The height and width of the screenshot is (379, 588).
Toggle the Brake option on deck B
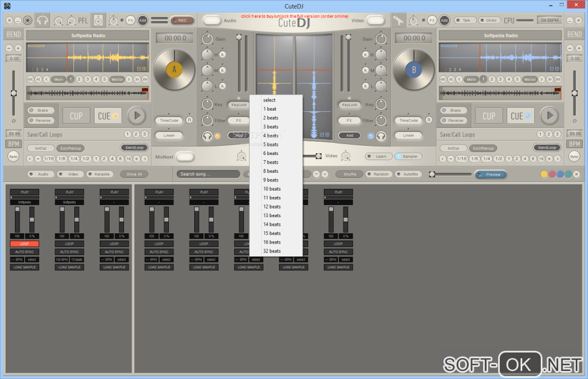453,111
